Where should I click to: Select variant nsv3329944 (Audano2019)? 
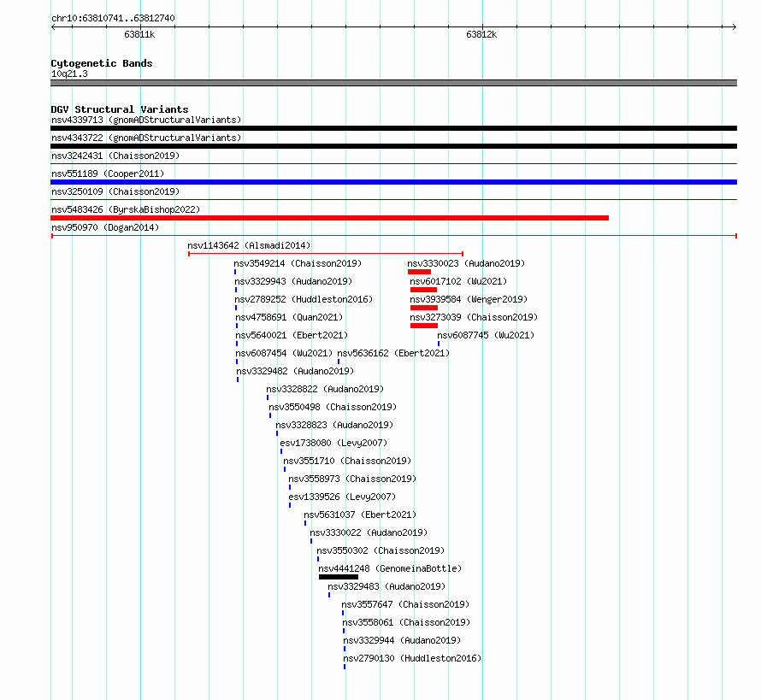point(402,640)
